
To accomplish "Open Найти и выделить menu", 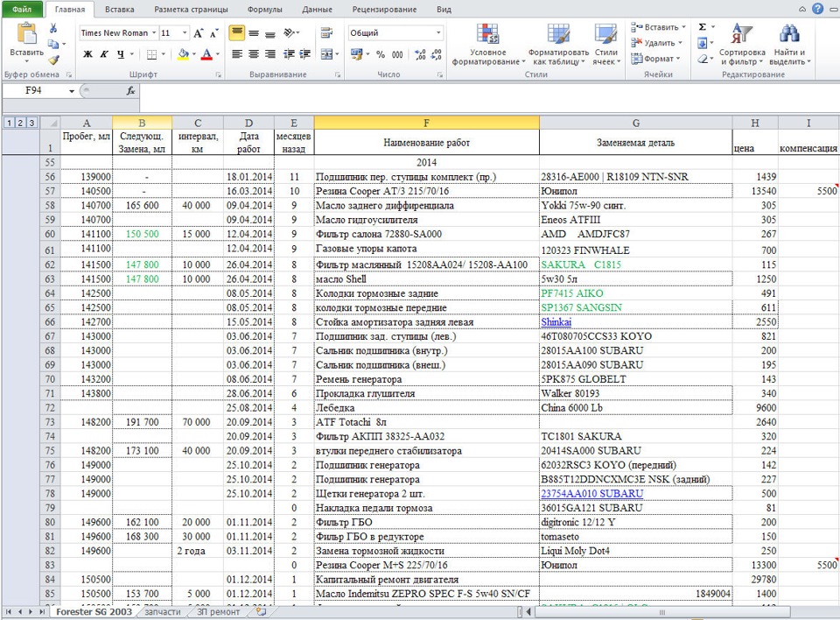I will (789, 44).
